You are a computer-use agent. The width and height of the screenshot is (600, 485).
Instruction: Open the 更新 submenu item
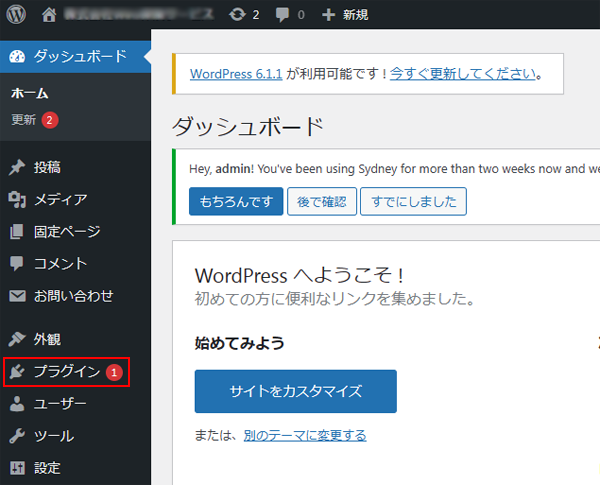23,120
